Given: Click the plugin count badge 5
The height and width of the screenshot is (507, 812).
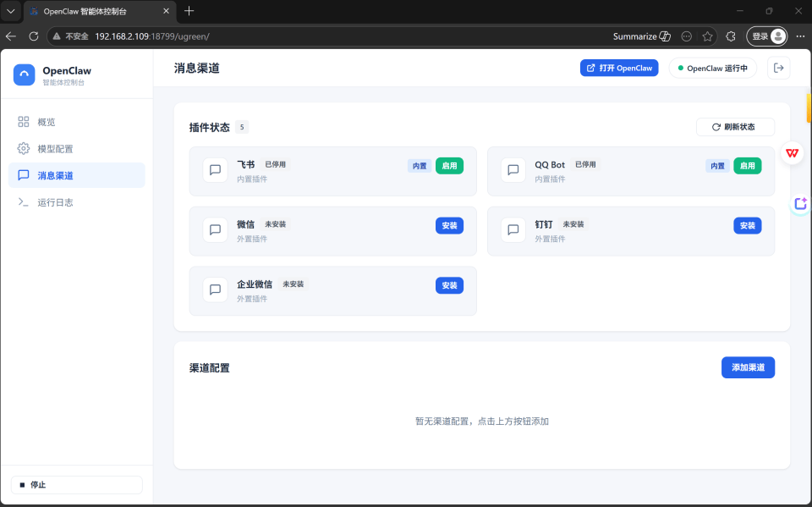Looking at the screenshot, I should coord(242,127).
